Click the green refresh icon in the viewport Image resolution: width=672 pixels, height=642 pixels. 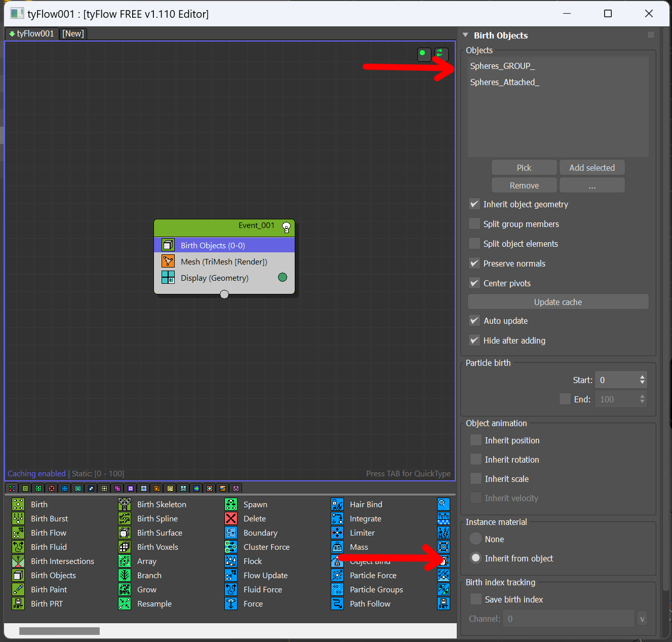440,53
